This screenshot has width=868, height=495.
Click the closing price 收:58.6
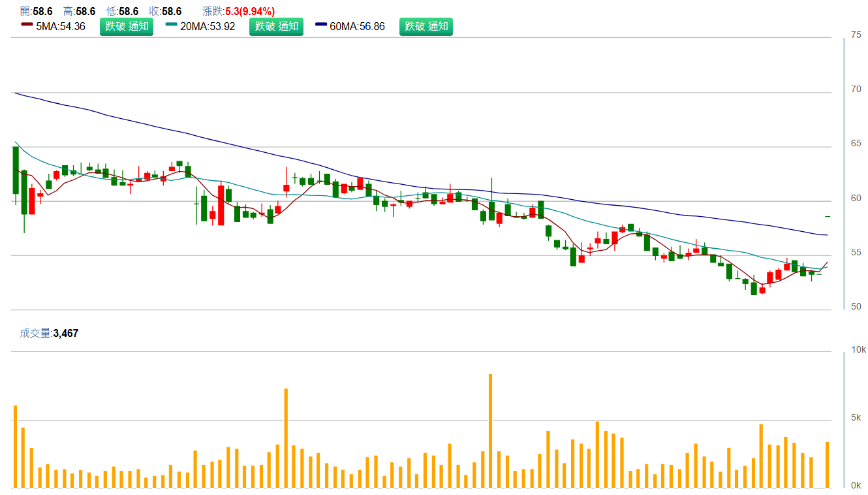pyautogui.click(x=165, y=11)
